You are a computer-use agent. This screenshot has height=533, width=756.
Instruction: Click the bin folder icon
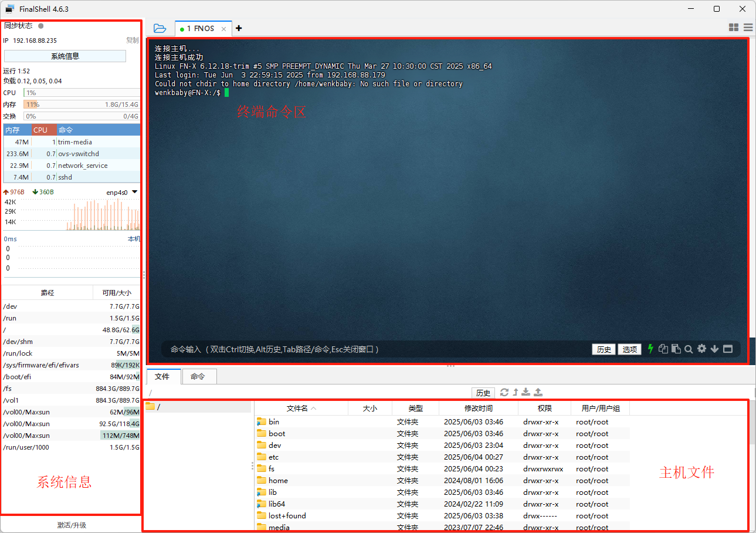click(262, 421)
